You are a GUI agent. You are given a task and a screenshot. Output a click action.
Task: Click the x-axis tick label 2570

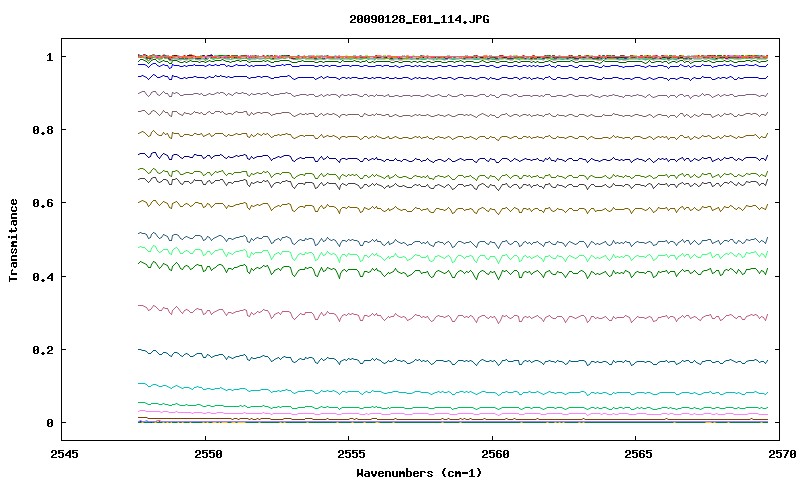[x=783, y=454]
